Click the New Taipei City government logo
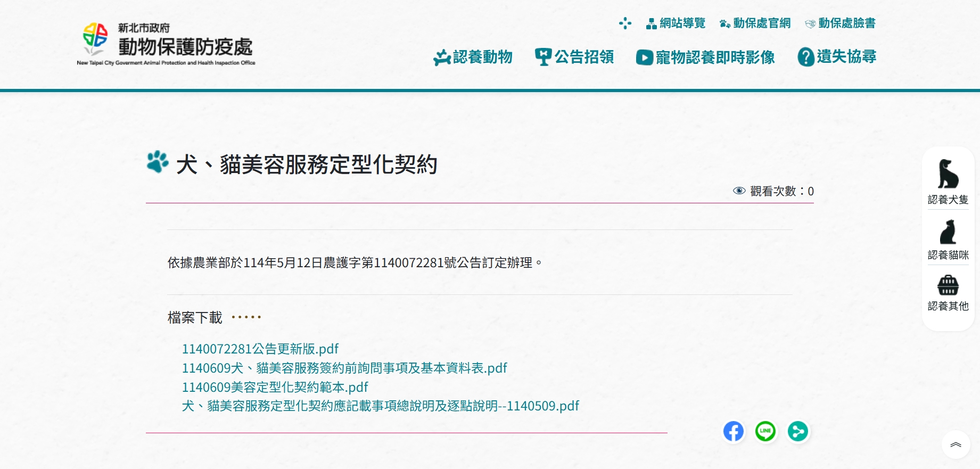The image size is (980, 469). (166, 43)
